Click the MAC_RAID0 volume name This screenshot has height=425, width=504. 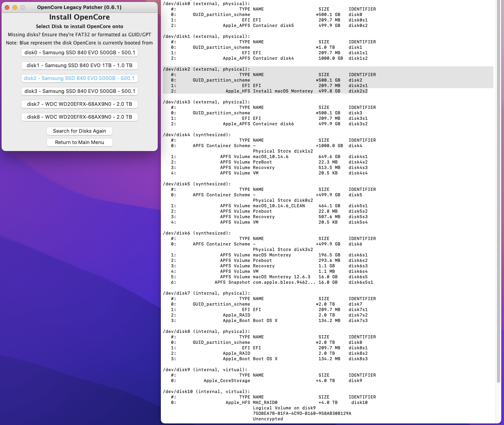tap(265, 402)
